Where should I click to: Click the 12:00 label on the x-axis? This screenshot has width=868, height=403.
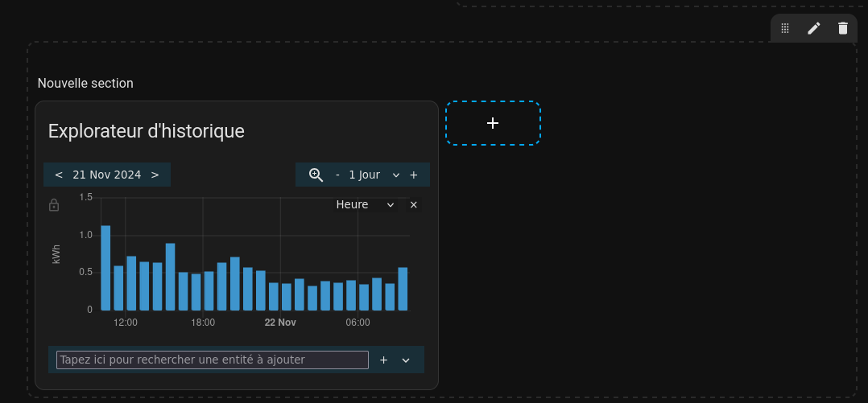point(125,323)
